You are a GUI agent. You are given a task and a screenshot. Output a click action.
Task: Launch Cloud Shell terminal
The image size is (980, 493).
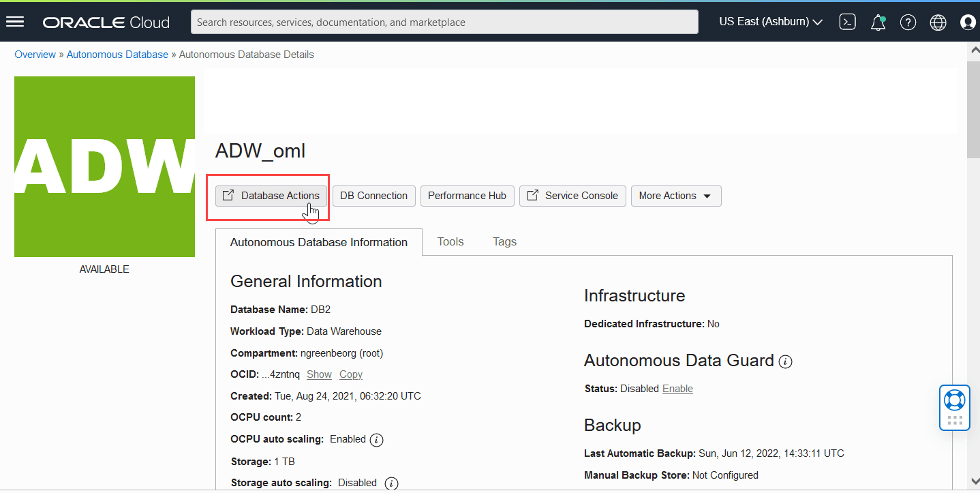tap(847, 21)
